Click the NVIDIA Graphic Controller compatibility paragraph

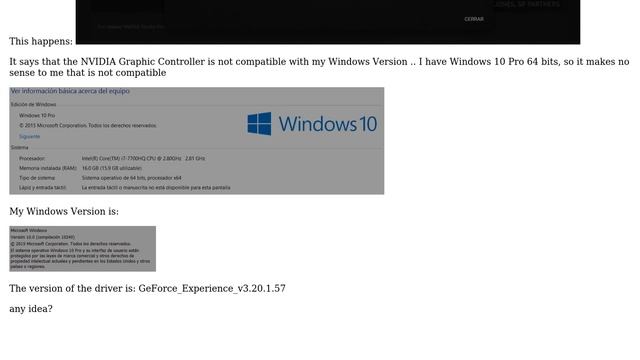[319, 67]
